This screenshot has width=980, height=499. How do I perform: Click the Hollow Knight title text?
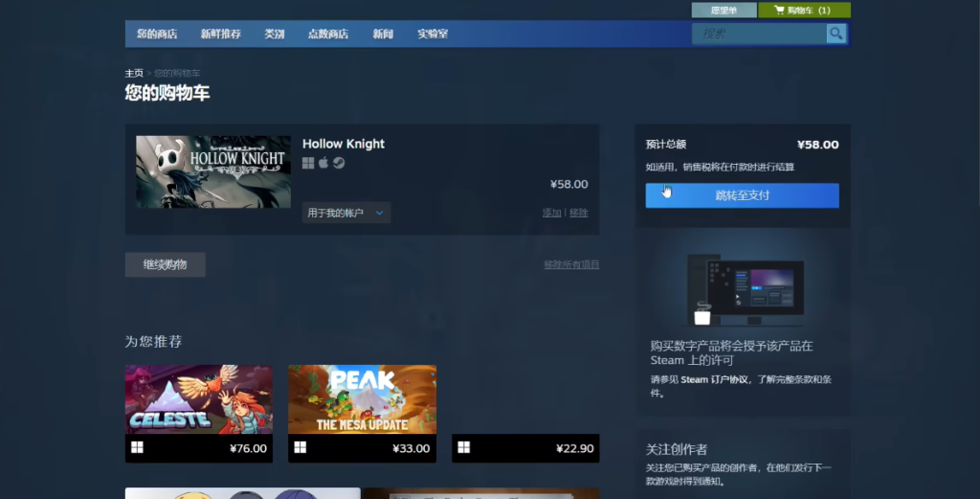tap(344, 144)
